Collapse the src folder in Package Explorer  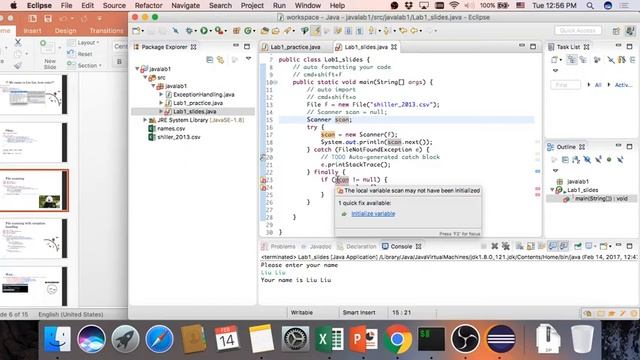tap(145, 78)
